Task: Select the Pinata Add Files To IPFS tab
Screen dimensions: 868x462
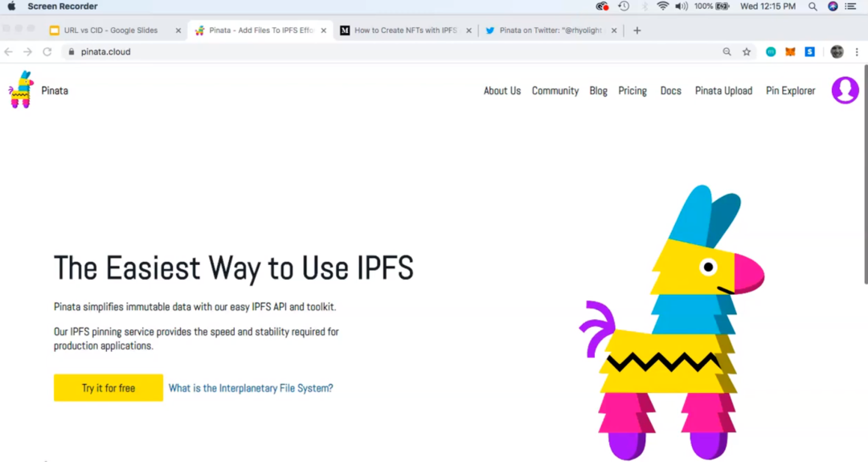Action: (x=260, y=31)
